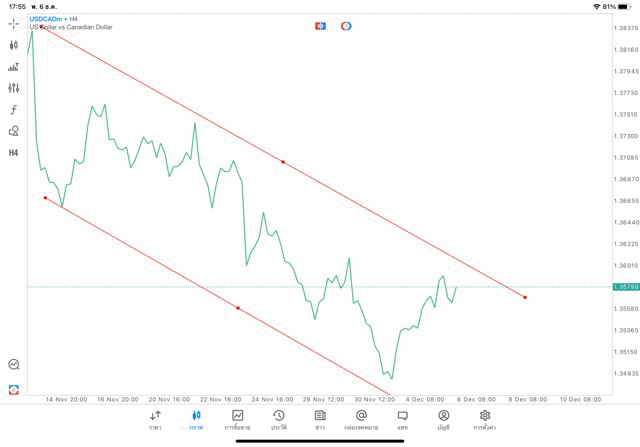Open chart settings sliders icon in sidebar
The height and width of the screenshot is (447, 640).
14,88
